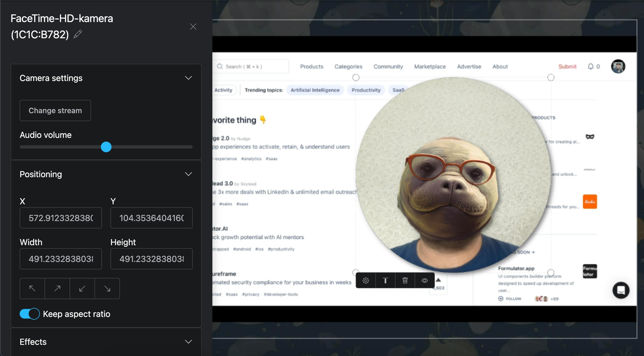Expand the Effects section

point(188,342)
